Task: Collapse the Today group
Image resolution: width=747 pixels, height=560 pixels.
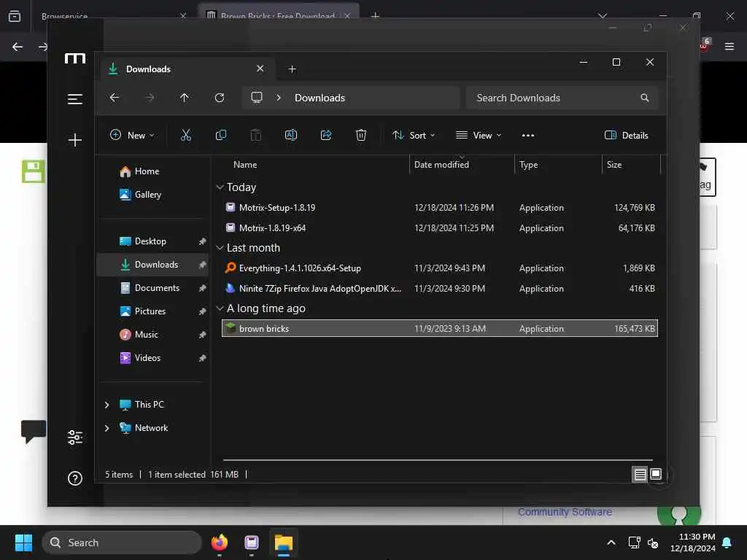Action: tap(220, 187)
